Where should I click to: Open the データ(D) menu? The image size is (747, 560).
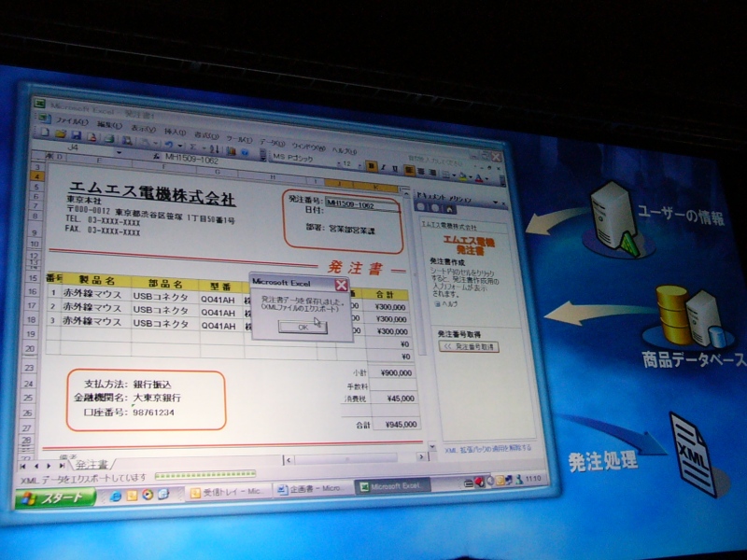coord(272,143)
